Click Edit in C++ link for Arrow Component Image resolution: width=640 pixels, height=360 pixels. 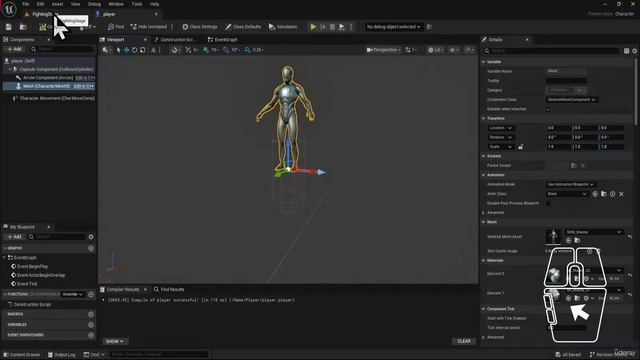coord(85,78)
